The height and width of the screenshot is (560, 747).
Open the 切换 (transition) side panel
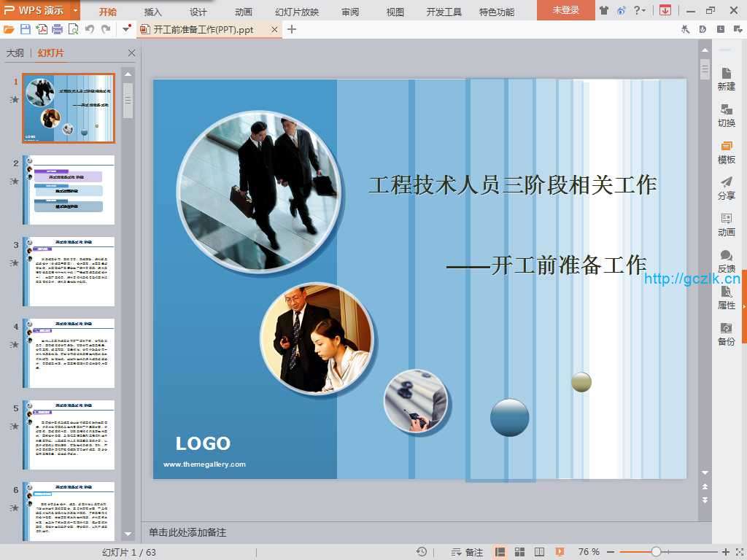point(726,114)
